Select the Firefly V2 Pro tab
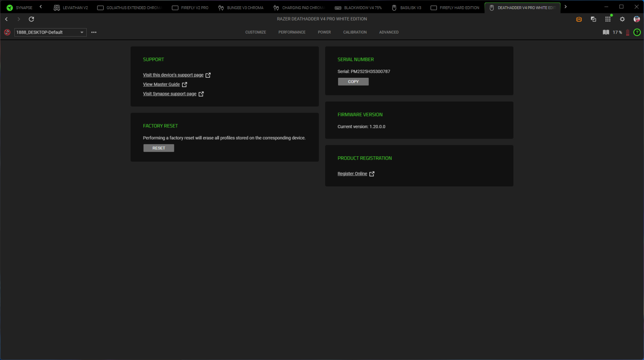The width and height of the screenshot is (644, 360). pyautogui.click(x=190, y=8)
